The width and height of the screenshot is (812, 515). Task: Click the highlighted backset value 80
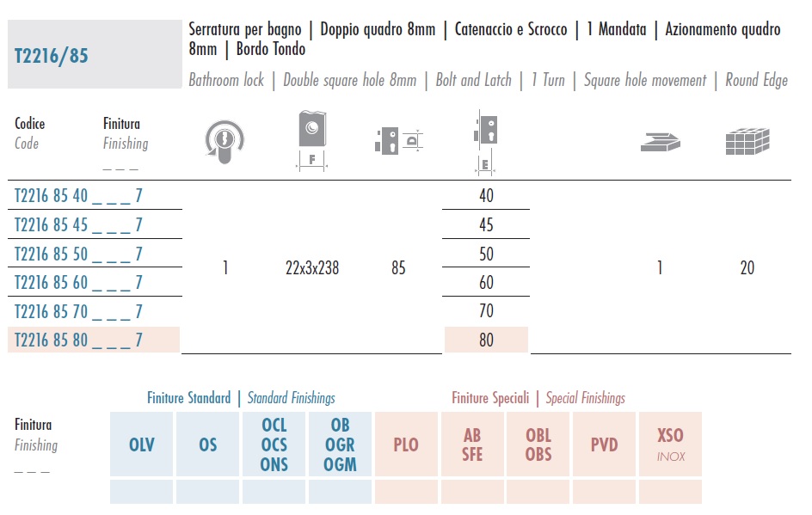click(486, 340)
